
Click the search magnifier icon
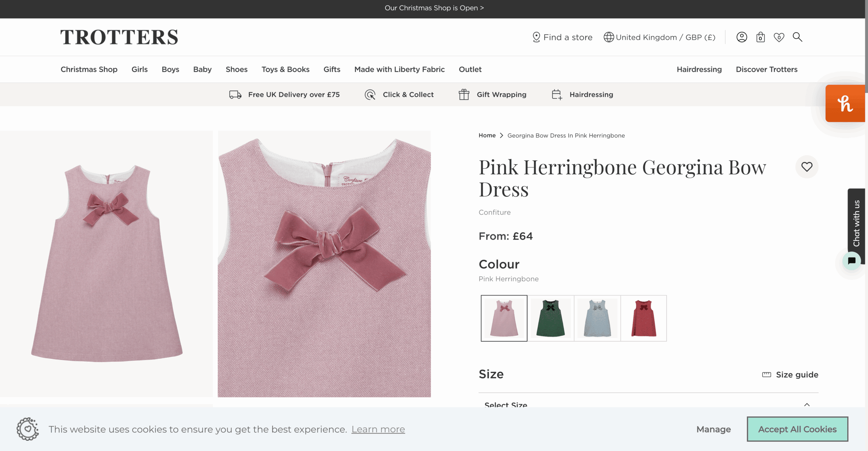click(797, 37)
